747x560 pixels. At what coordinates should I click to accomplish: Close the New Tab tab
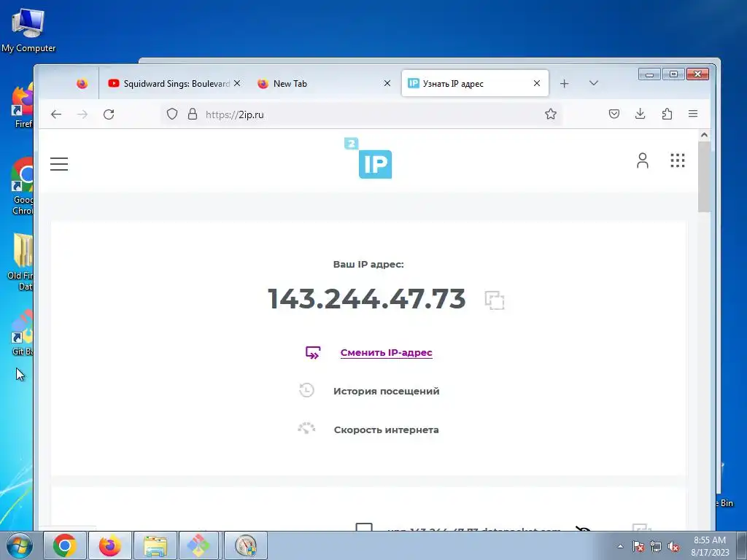(x=387, y=83)
